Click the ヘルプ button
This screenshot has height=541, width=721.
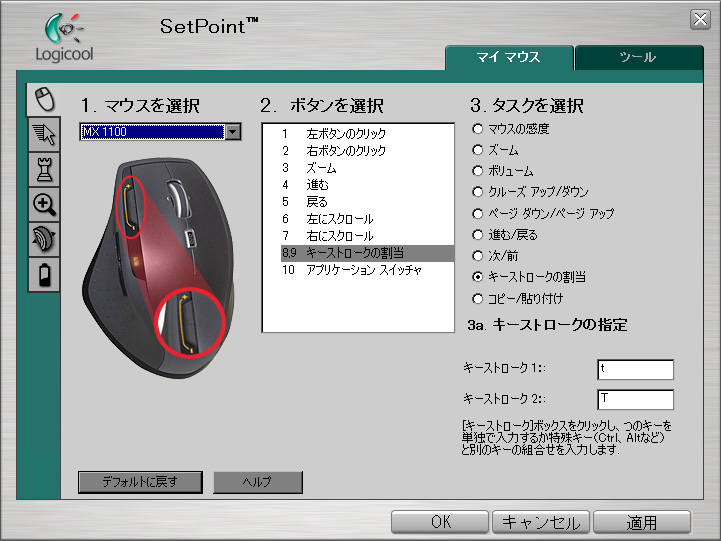[258, 482]
